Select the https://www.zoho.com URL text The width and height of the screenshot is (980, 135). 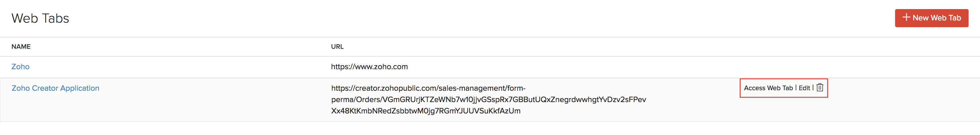pos(369,67)
